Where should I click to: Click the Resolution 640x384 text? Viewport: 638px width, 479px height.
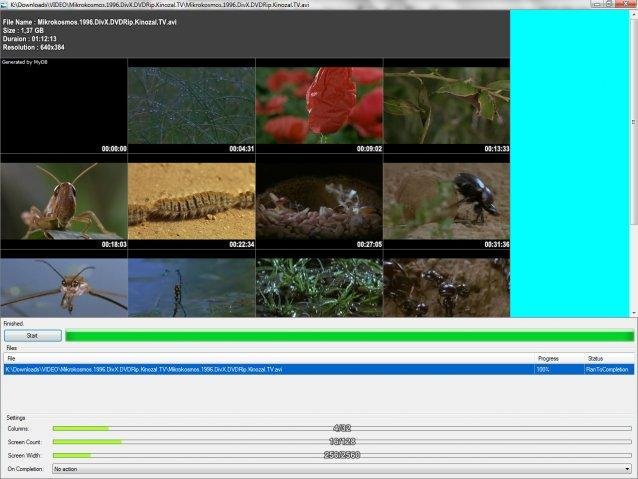(33, 48)
